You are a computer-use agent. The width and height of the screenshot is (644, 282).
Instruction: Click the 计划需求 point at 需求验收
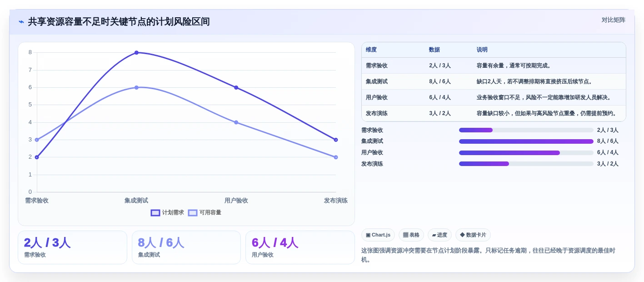(x=37, y=157)
